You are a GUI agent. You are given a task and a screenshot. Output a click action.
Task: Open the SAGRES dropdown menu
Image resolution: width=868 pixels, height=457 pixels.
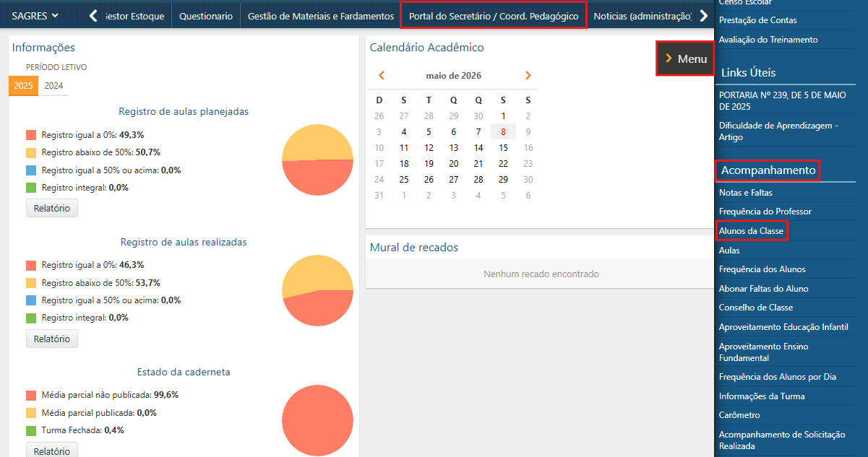[x=35, y=16]
